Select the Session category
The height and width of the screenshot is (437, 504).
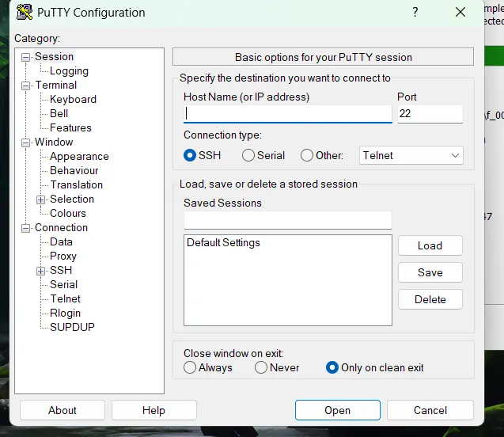pos(54,56)
